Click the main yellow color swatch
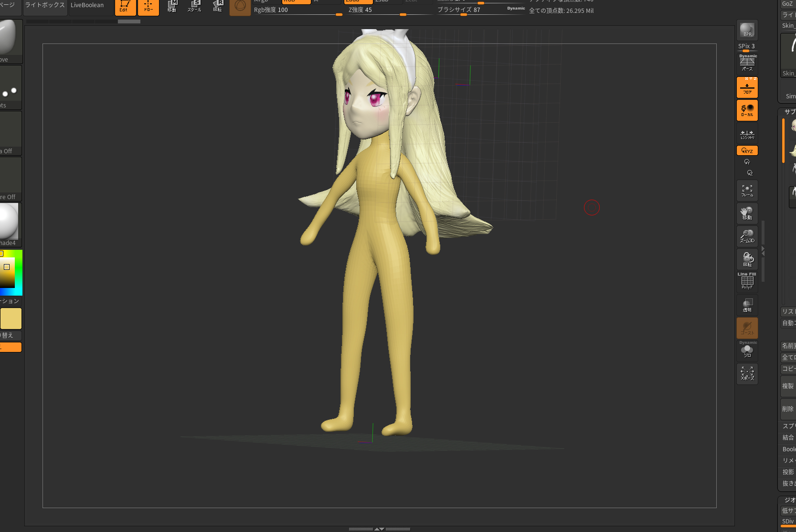The image size is (796, 532). pos(11,319)
